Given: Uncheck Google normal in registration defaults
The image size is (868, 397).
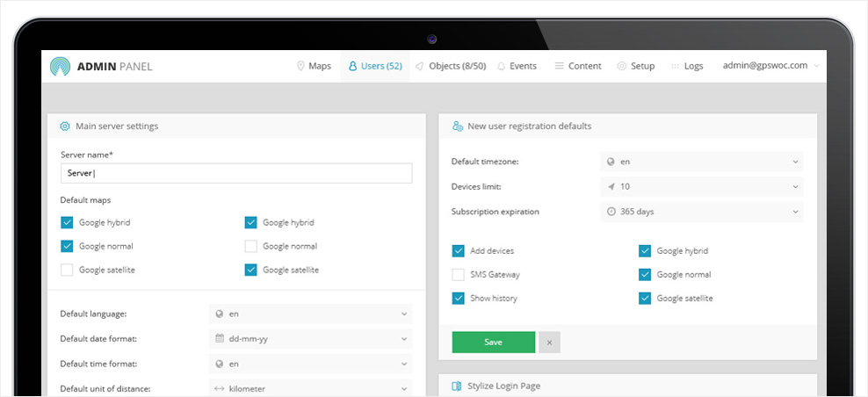Looking at the screenshot, I should point(645,275).
